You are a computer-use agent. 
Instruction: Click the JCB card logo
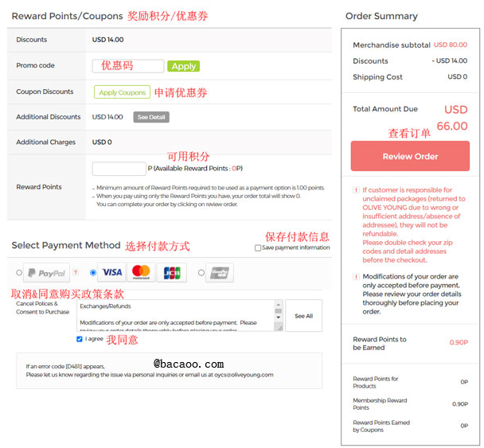click(172, 273)
